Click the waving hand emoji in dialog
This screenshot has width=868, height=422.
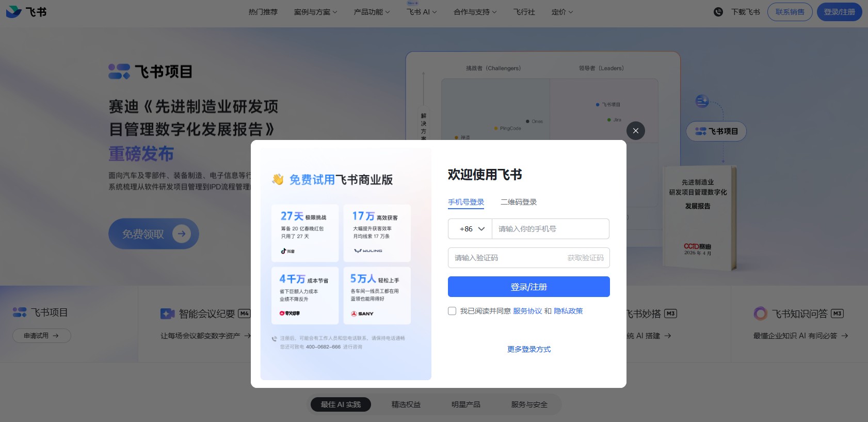click(x=278, y=179)
